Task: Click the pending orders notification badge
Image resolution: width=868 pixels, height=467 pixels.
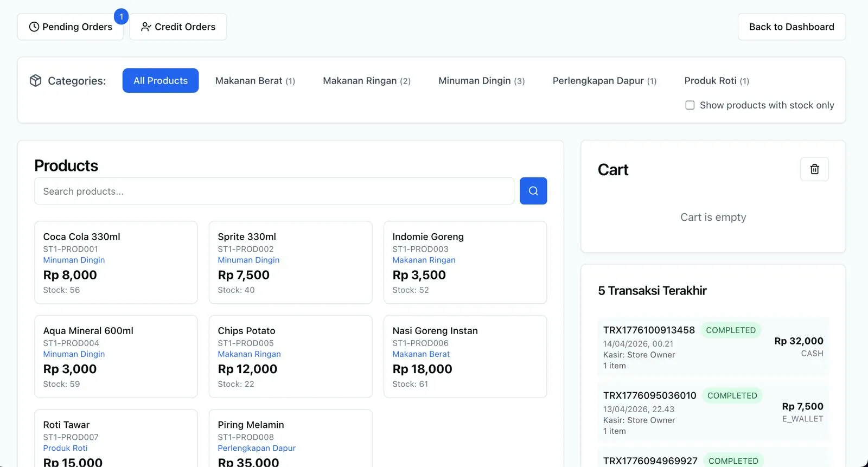Action: click(x=121, y=17)
